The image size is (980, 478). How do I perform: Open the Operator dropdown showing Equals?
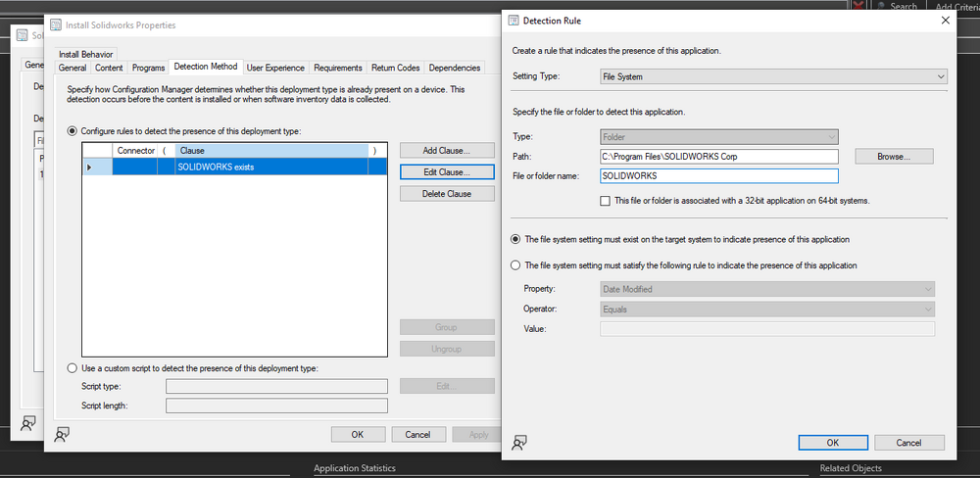coord(767,310)
